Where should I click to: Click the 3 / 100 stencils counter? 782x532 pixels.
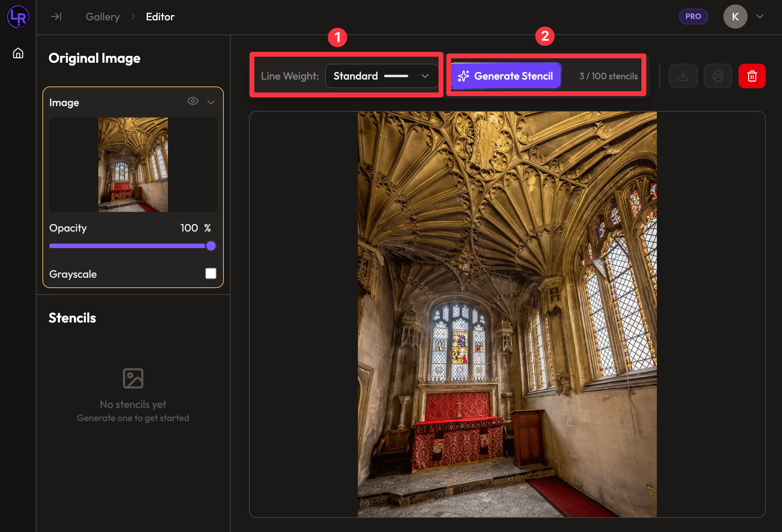coord(608,76)
